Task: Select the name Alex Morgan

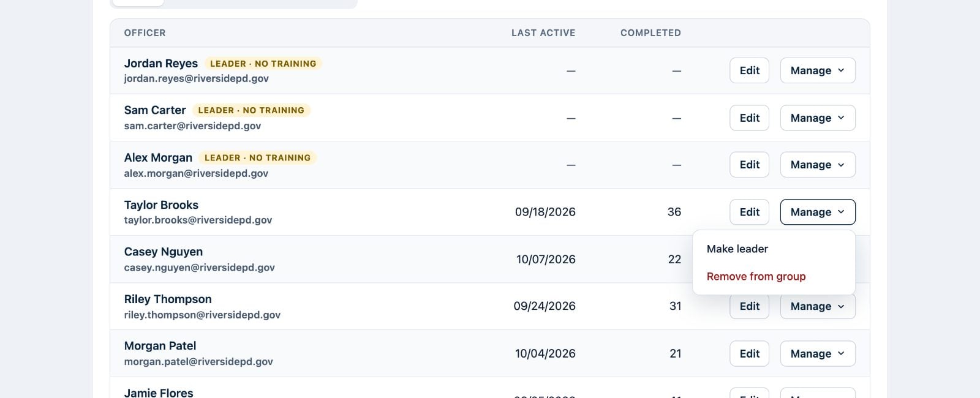Action: click(158, 157)
